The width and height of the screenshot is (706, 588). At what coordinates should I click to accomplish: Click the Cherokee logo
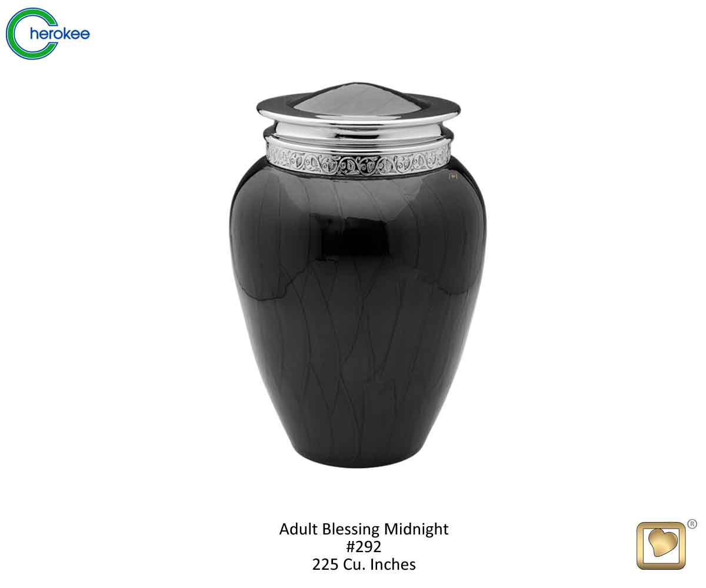pyautogui.click(x=48, y=34)
